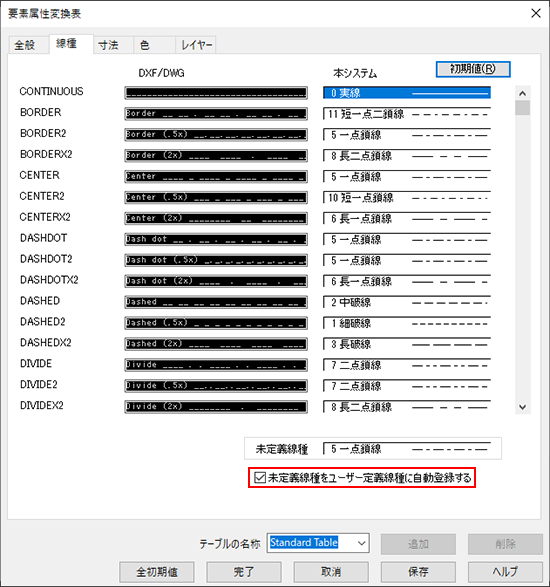Click the scroll up arrow of line list
This screenshot has height=587, width=550.
(x=523, y=93)
